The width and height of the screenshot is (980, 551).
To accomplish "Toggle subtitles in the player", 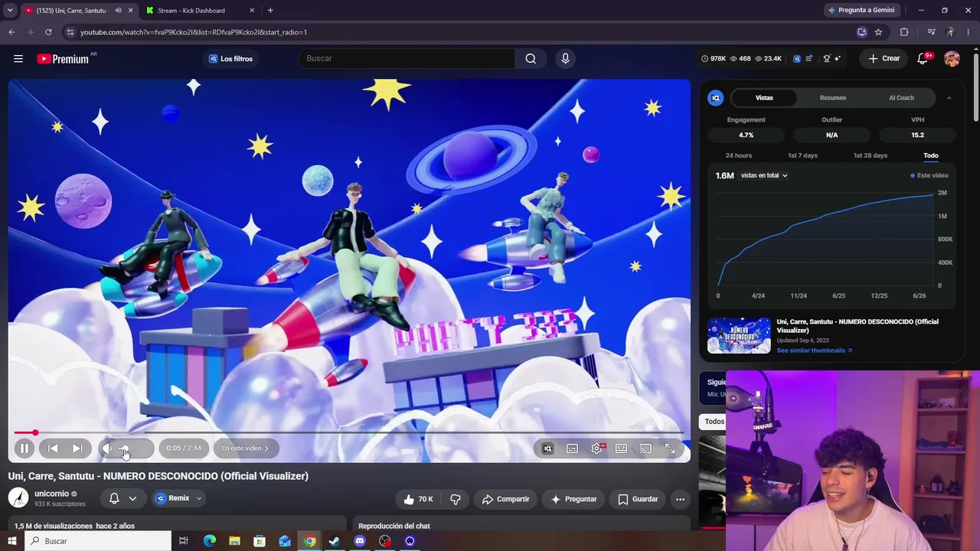I will [572, 448].
